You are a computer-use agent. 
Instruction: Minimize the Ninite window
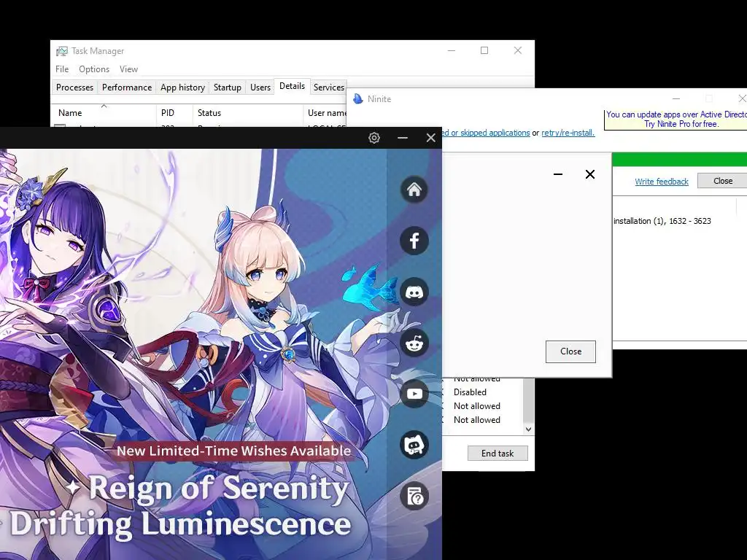[676, 98]
